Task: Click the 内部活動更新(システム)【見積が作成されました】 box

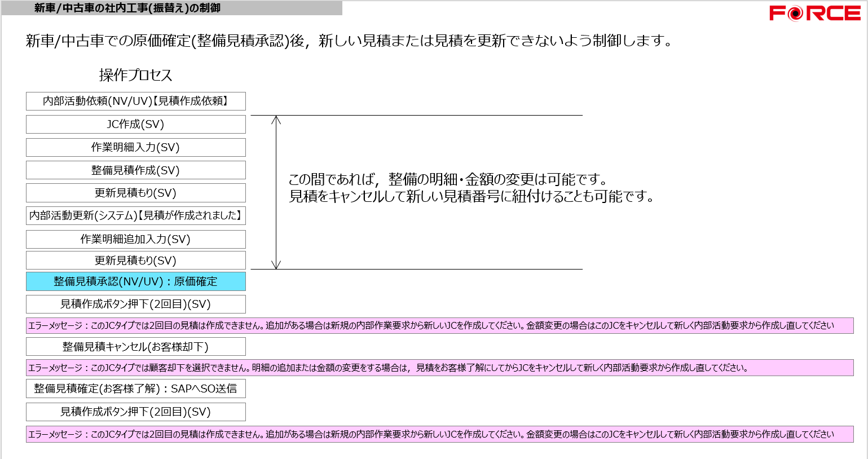Action: pos(135,216)
